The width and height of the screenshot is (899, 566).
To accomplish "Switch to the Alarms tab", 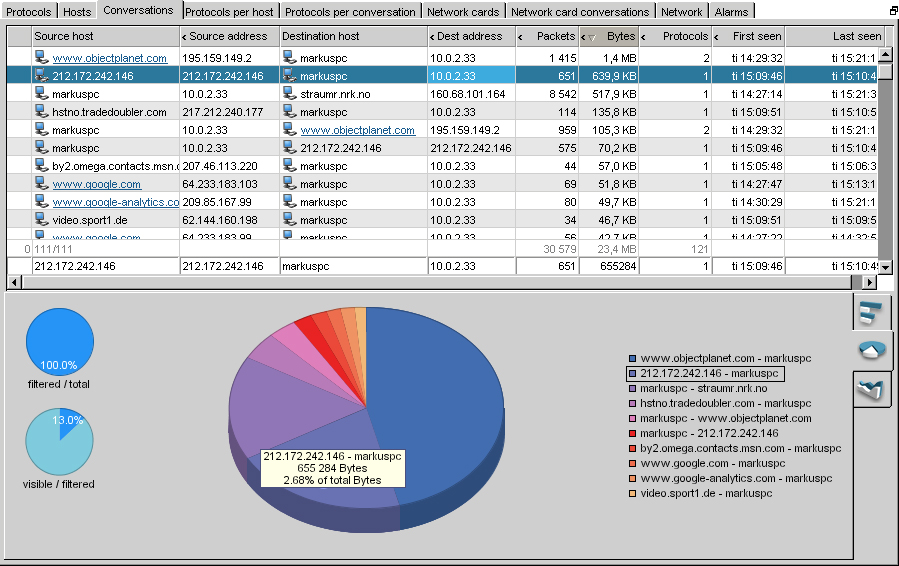I will tap(731, 11).
